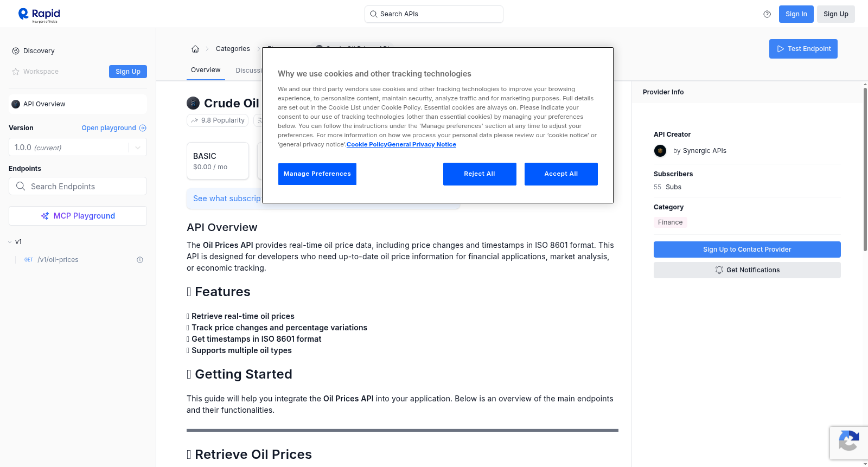868x467 pixels.
Task: Click 'by Synergic APIs' creator name
Action: click(x=700, y=151)
